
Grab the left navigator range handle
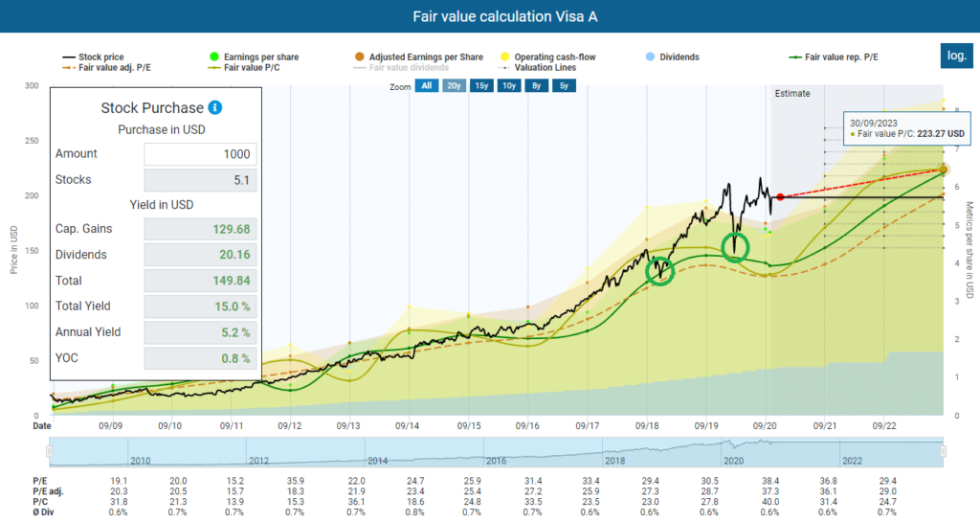(x=50, y=451)
